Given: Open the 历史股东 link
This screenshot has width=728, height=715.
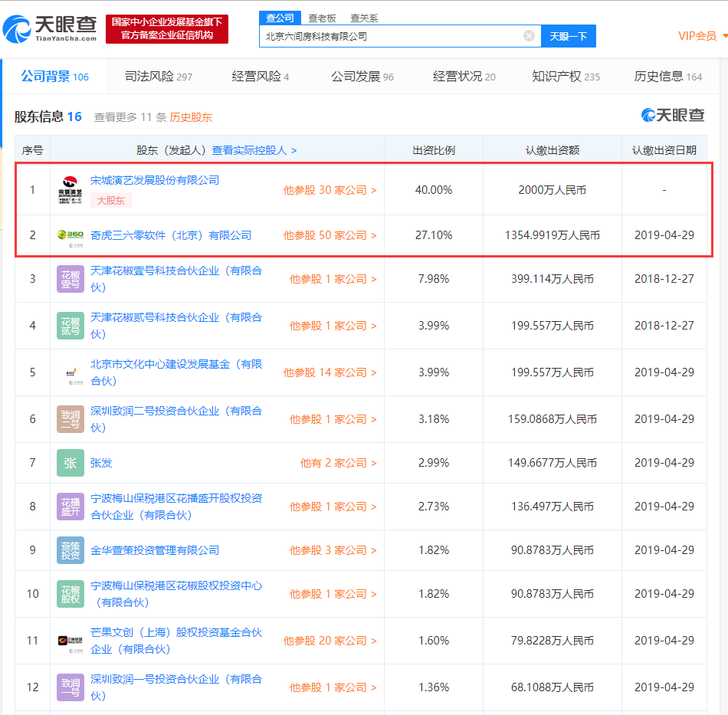Looking at the screenshot, I should click(x=191, y=117).
